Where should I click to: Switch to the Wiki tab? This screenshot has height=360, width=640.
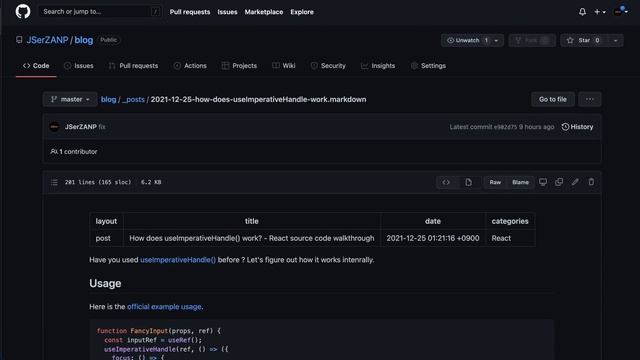pyautogui.click(x=284, y=66)
